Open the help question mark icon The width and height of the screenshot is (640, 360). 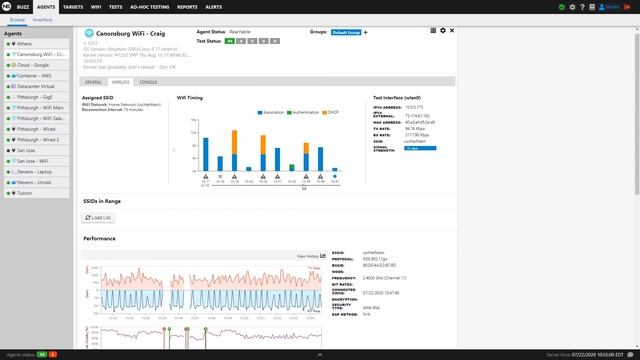tap(582, 7)
